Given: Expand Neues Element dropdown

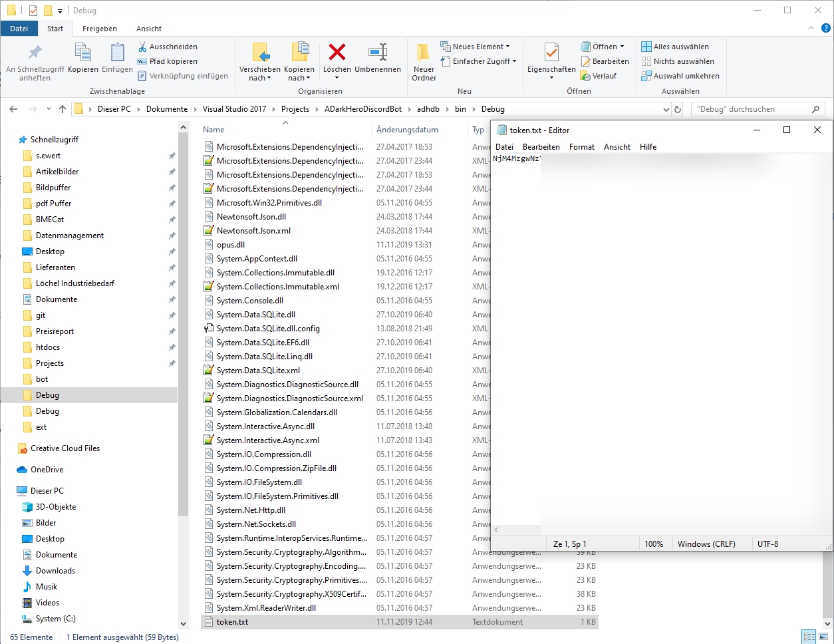Looking at the screenshot, I should (x=475, y=47).
